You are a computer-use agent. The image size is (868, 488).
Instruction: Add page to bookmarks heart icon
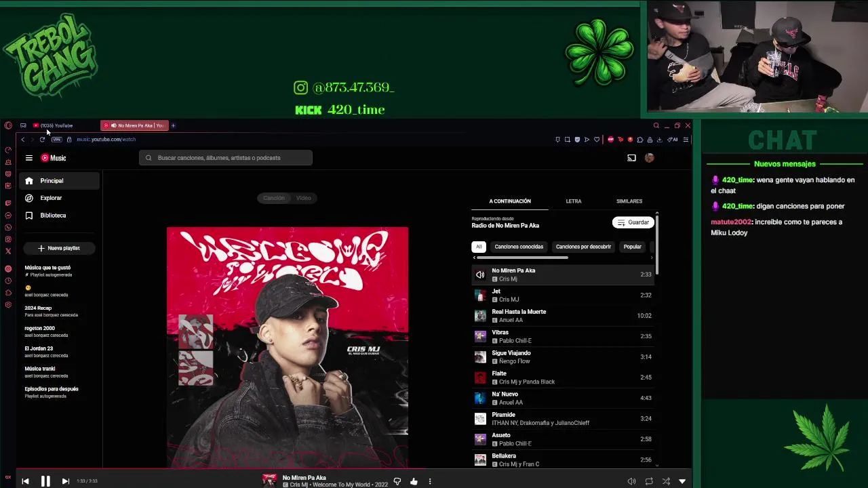[x=597, y=140]
